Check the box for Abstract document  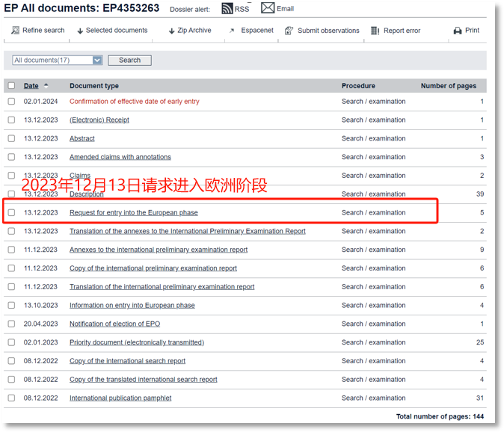tap(11, 138)
